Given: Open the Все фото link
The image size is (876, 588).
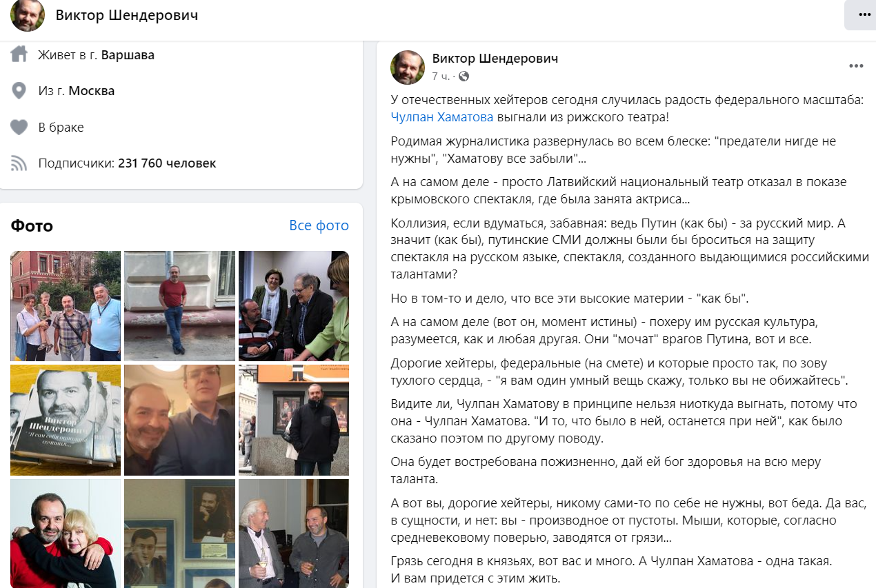Looking at the screenshot, I should pyautogui.click(x=319, y=225).
